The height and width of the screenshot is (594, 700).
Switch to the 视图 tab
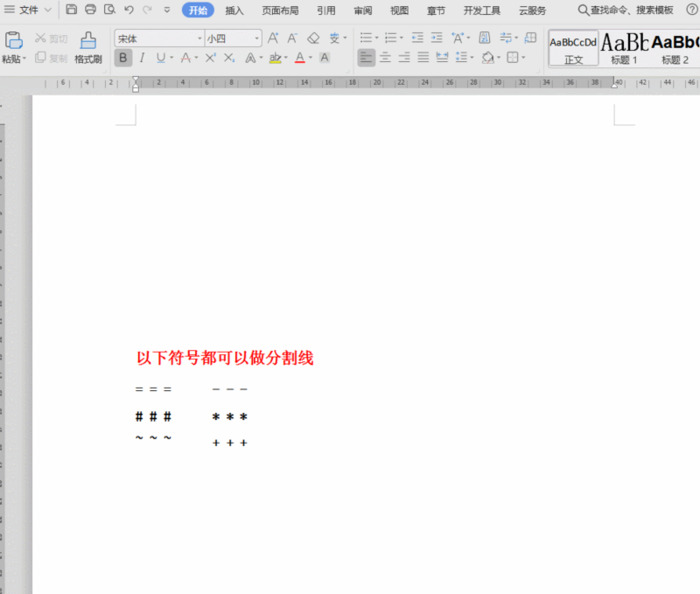tap(399, 10)
